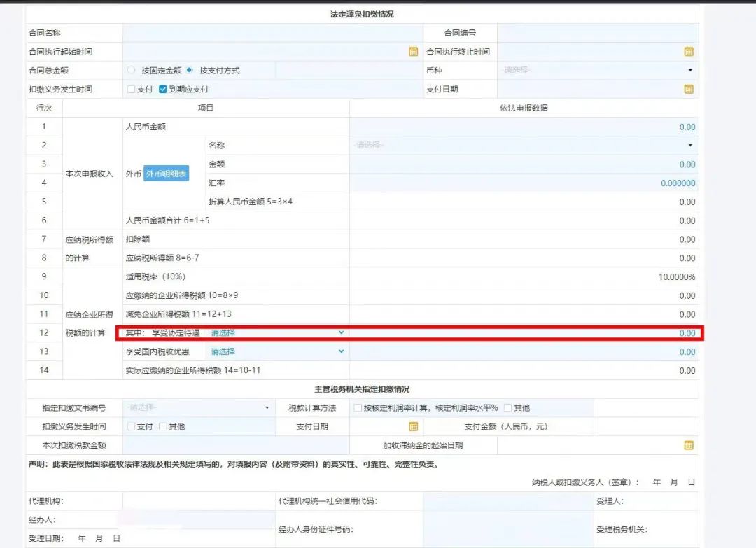Open calendar for 支付日期 in 指定扣缴 section

(x=413, y=426)
